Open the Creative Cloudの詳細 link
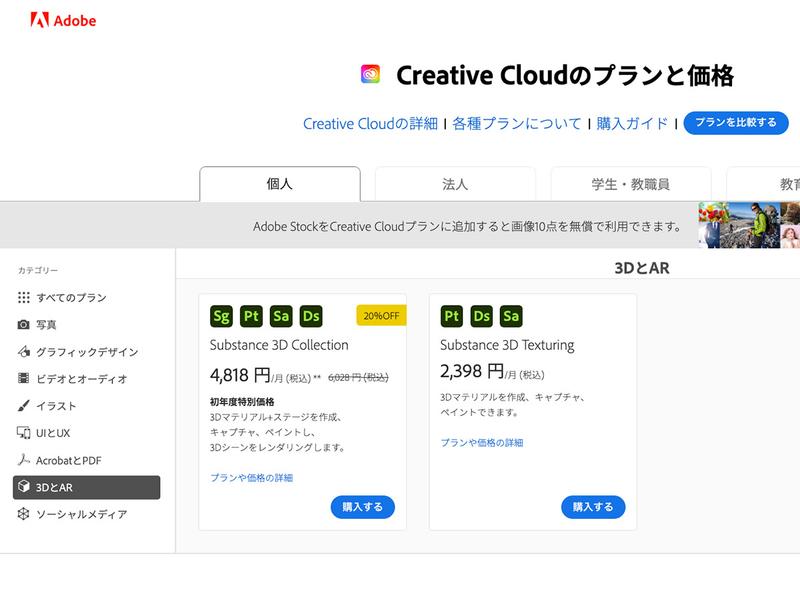The width and height of the screenshot is (800, 601). click(x=370, y=123)
